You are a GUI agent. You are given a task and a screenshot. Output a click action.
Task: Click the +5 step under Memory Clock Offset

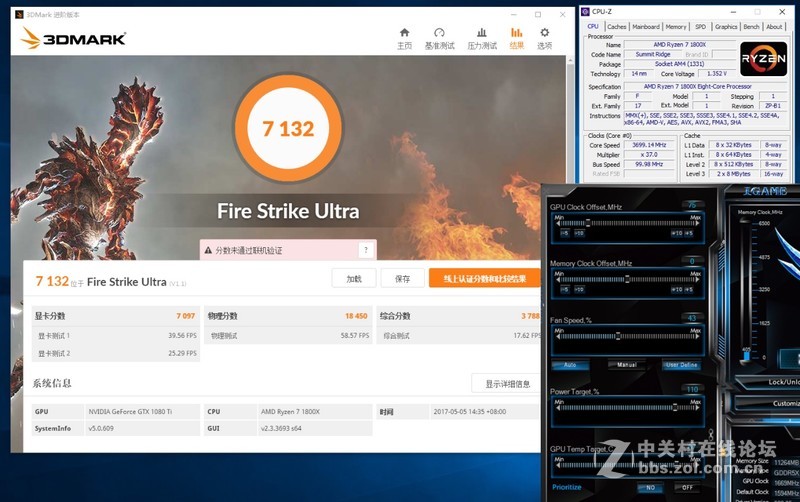click(x=689, y=289)
